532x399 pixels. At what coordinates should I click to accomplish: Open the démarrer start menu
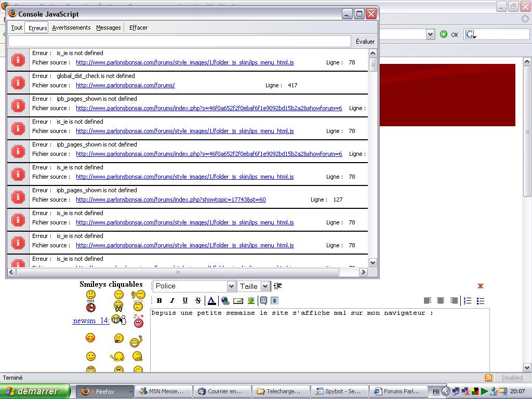tap(35, 391)
